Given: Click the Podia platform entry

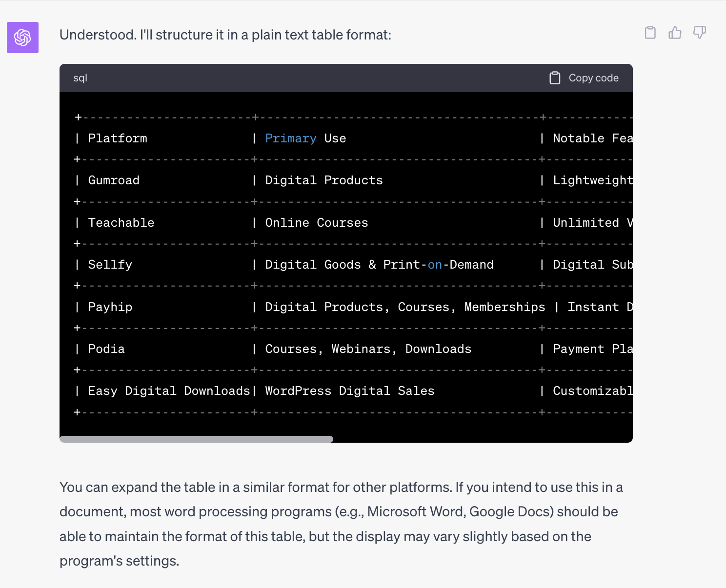Looking at the screenshot, I should tap(106, 349).
